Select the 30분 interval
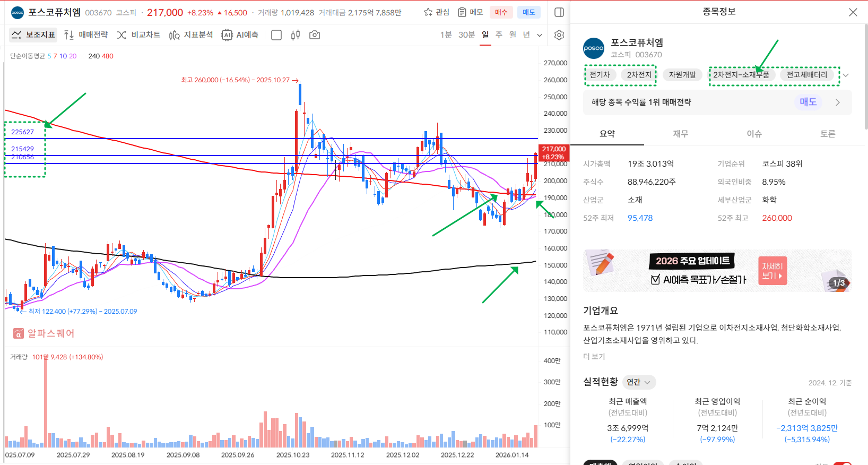868x465 pixels. point(466,35)
